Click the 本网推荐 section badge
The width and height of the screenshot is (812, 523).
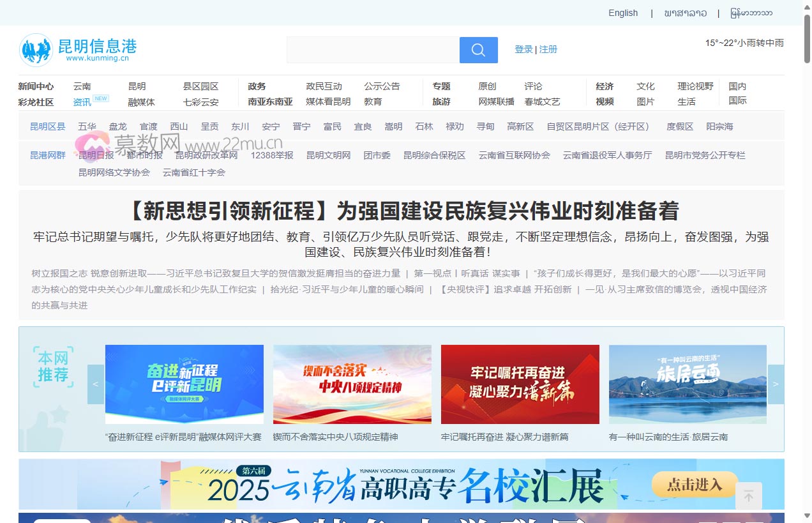tap(53, 368)
